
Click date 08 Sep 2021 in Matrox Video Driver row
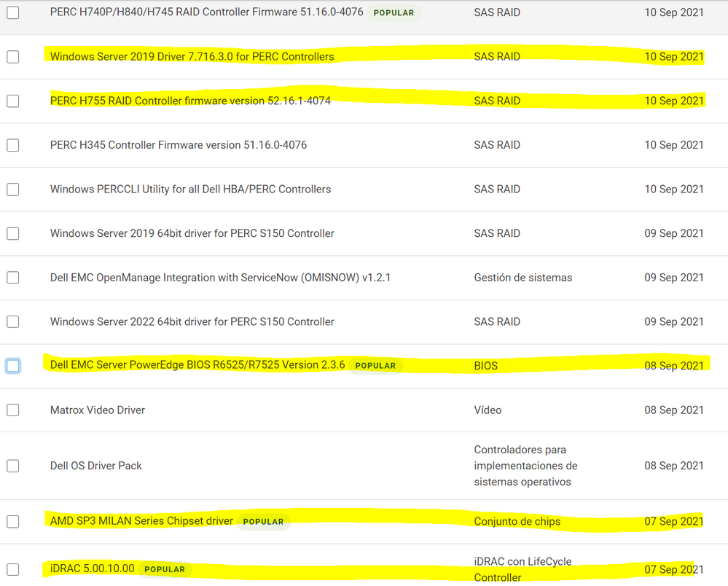[673, 410]
